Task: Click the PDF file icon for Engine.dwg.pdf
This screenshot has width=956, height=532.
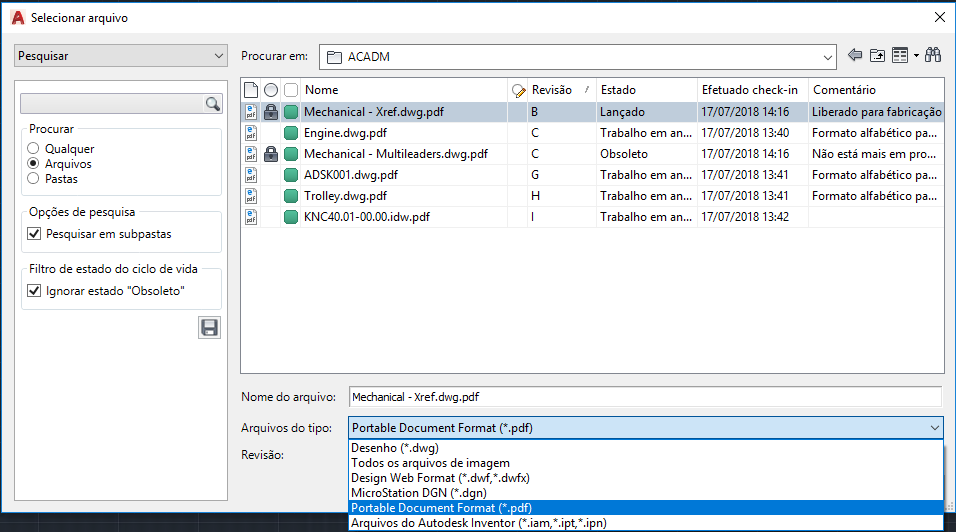Action: click(x=251, y=133)
